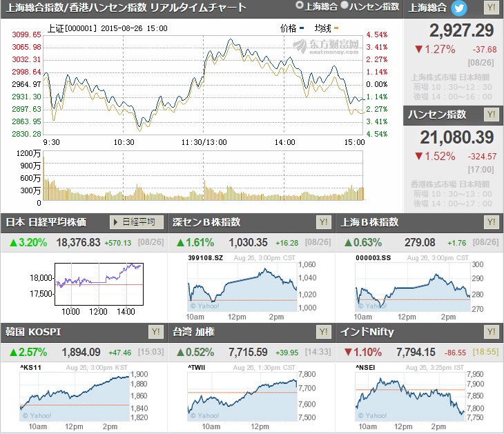Open Y! icon in ハンセン指数 header
504x434 pixels.
(x=491, y=115)
